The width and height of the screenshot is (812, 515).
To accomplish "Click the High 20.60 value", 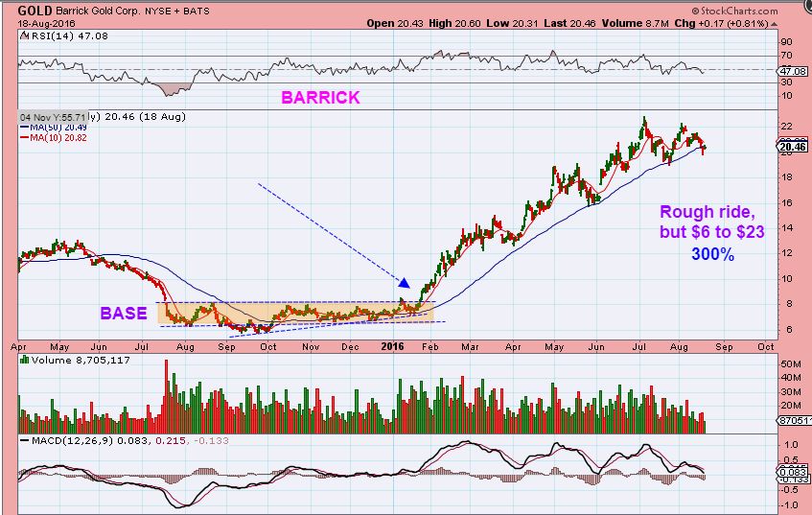I will pos(454,23).
